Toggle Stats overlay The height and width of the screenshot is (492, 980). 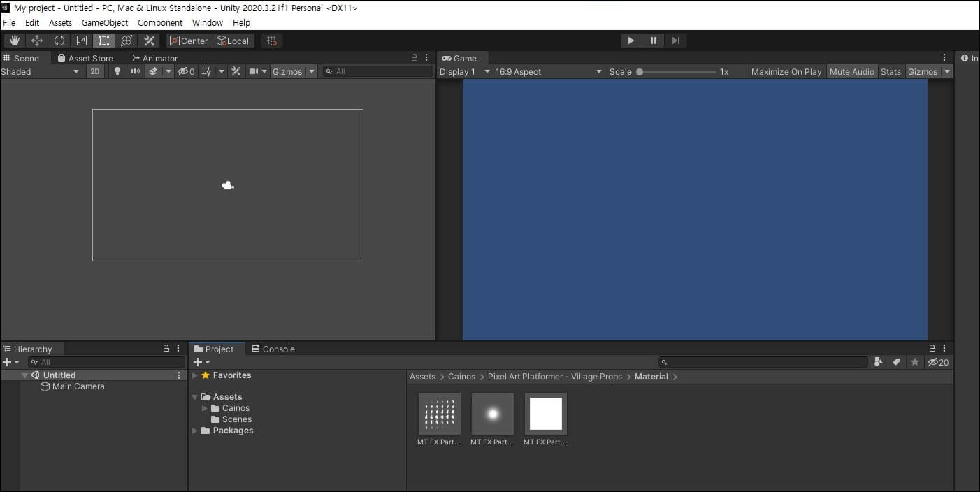pyautogui.click(x=891, y=71)
